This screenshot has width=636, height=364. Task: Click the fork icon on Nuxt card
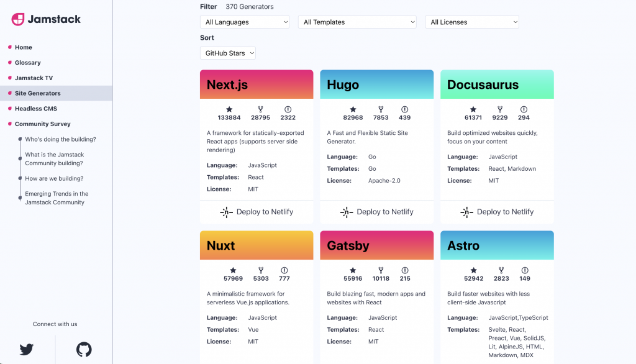(261, 270)
